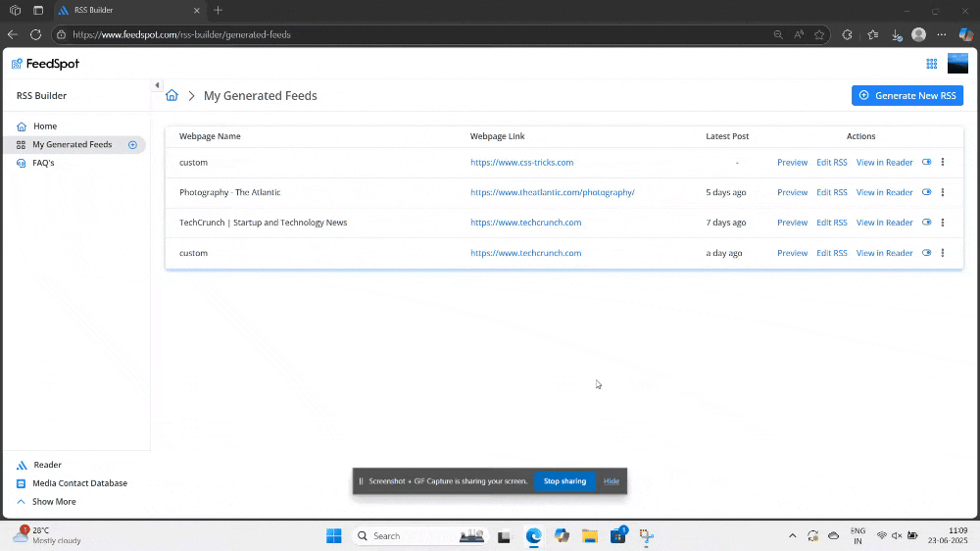Open more options for Photography - The Atlantic
This screenshot has width=980, height=551.
click(943, 193)
